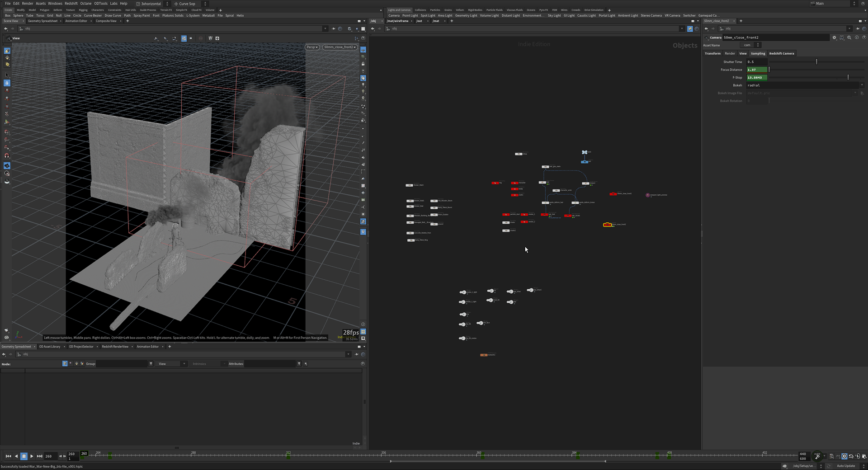The image size is (868, 470).
Task: Click the Sky Light shelf tool
Action: tap(554, 15)
